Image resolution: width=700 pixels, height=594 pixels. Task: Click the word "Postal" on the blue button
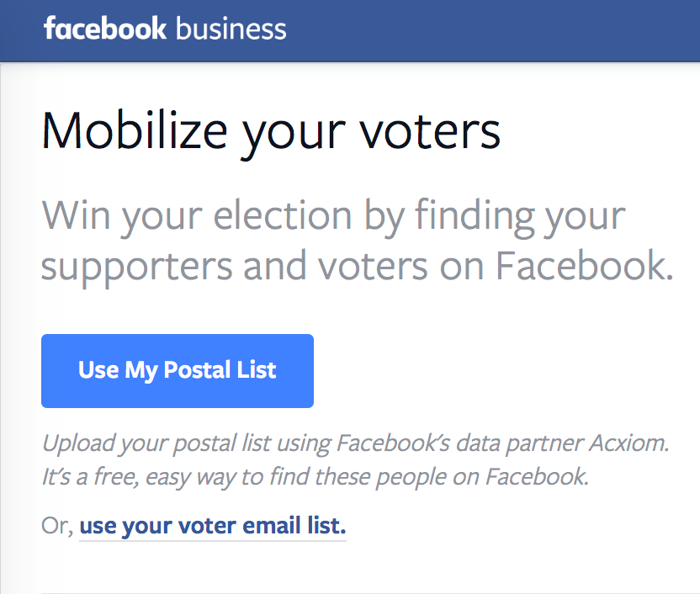(x=197, y=370)
